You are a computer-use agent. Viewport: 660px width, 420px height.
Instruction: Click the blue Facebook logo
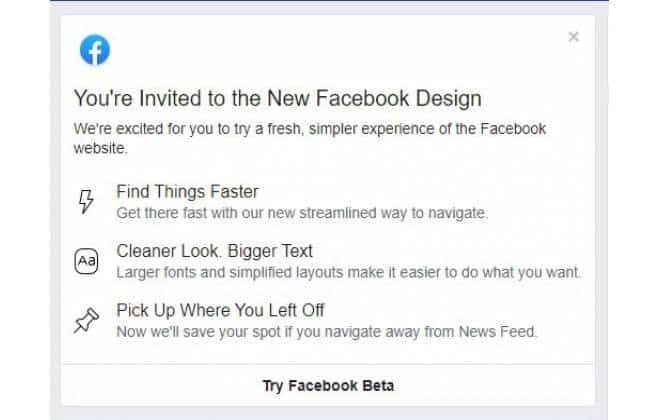point(95,50)
